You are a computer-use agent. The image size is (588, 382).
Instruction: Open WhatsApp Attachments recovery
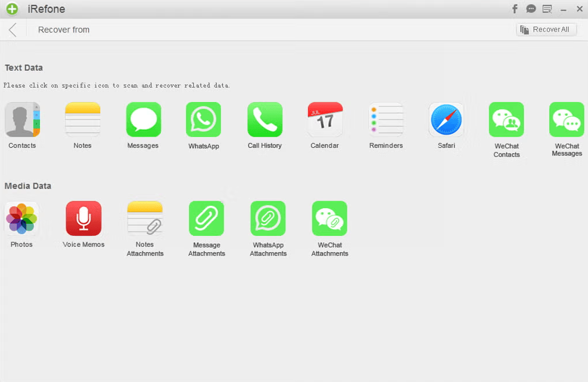(x=268, y=219)
